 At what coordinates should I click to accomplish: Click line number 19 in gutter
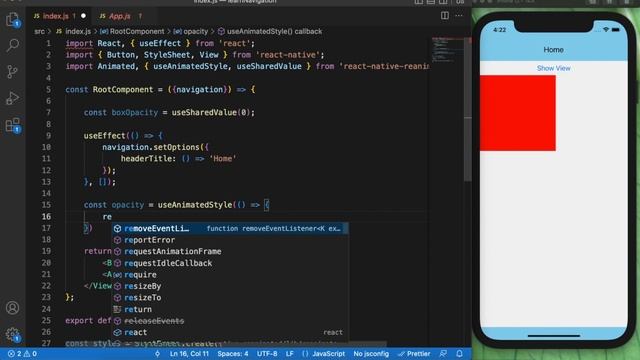click(47, 251)
